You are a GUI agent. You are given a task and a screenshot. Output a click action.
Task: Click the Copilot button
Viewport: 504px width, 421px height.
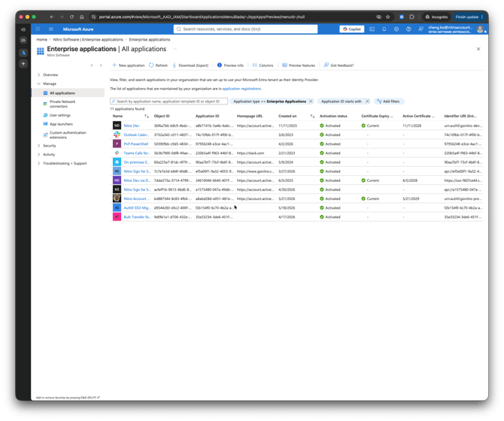coord(351,29)
